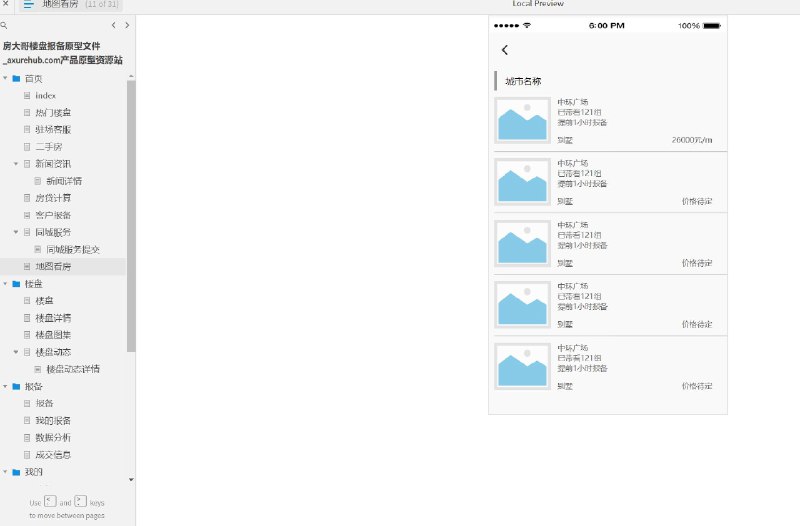Collapse the 楼盘 folder
This screenshot has width=800, height=526.
coord(5,284)
